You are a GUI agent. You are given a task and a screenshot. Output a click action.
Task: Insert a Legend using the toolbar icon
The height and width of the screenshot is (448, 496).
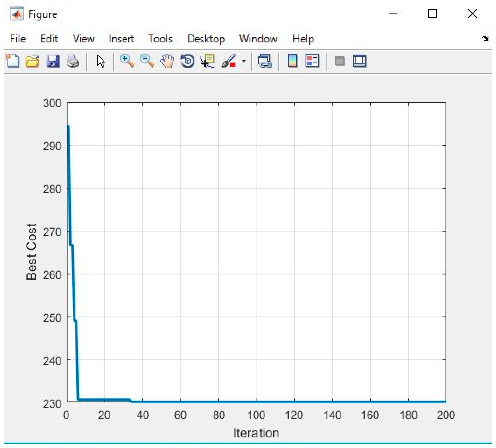pyautogui.click(x=312, y=61)
